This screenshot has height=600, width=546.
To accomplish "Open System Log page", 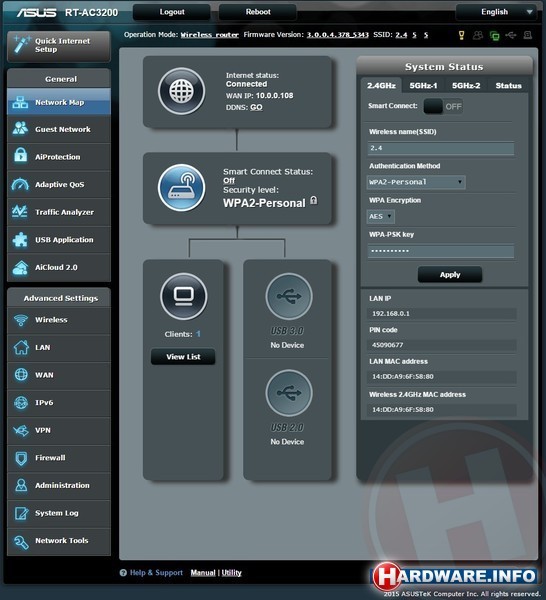I will (x=59, y=513).
